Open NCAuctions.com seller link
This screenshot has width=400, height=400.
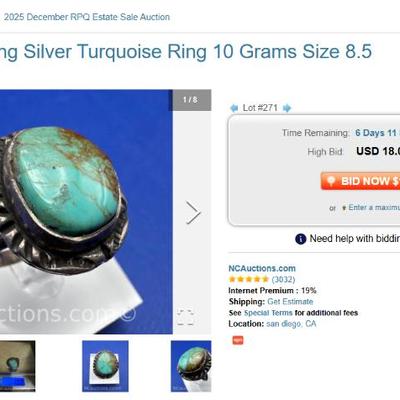262,268
